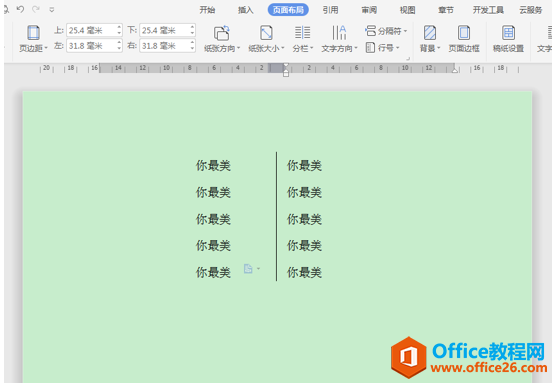Click the 页边距 page margins icon
The width and height of the screenshot is (554, 385).
(33, 33)
